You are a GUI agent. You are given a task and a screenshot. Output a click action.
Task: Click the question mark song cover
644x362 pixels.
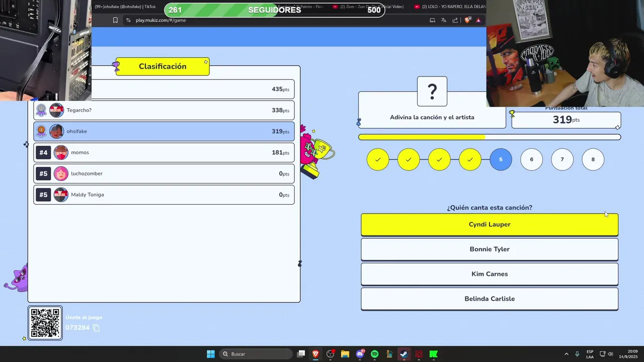(x=432, y=91)
